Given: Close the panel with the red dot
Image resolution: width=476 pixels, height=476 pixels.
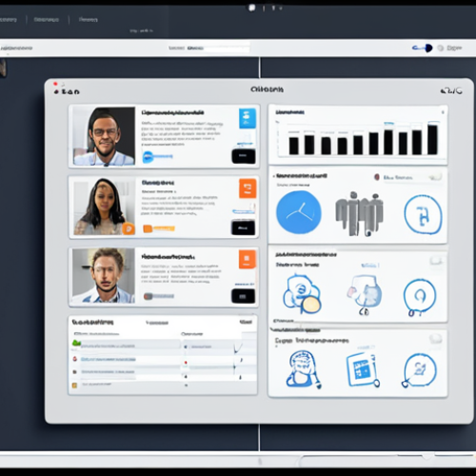Looking at the screenshot, I should click(55, 84).
